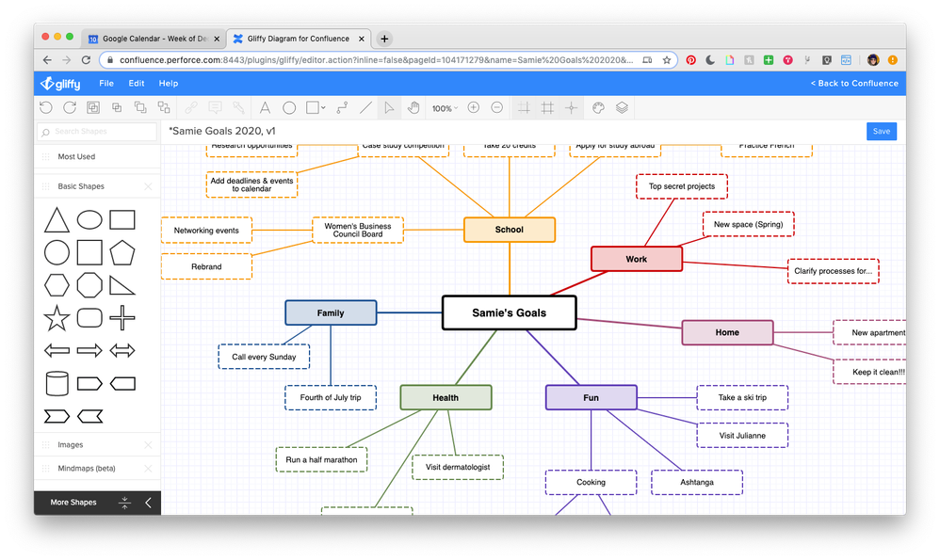The height and width of the screenshot is (560, 940).
Task: Select the Line tool
Action: (365, 107)
